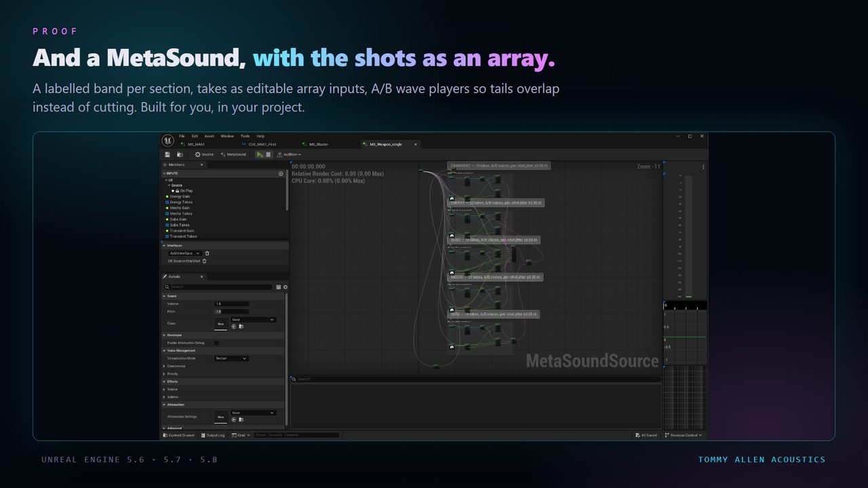Viewport: 868px width, 488px height.
Task: Open the File menu
Action: (x=182, y=136)
